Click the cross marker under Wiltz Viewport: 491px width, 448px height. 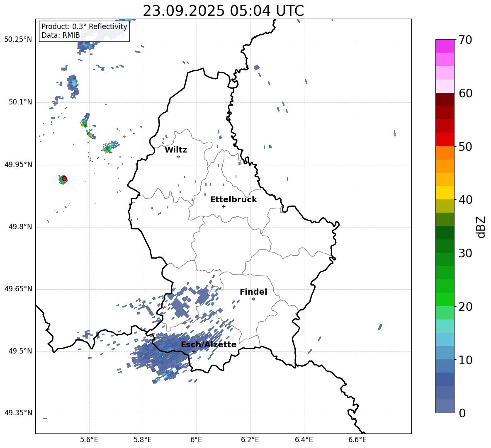[178, 157]
